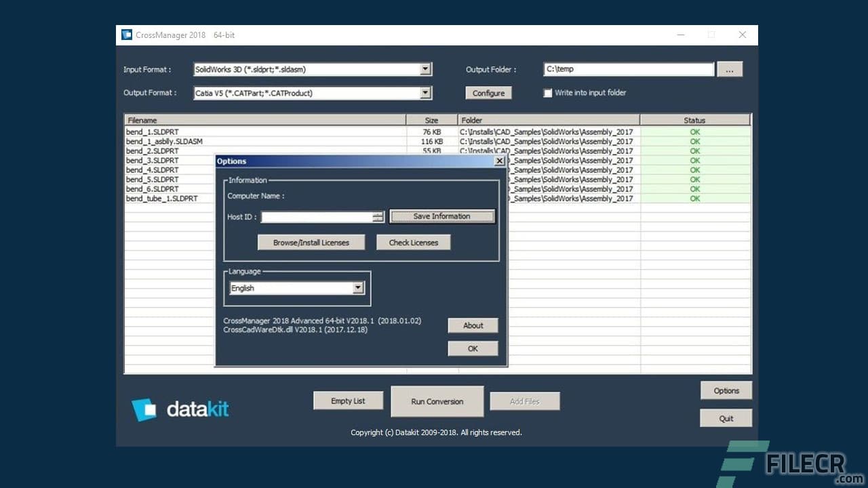This screenshot has height=488, width=868.
Task: Close the Options dialog with its X icon
Action: coord(500,161)
